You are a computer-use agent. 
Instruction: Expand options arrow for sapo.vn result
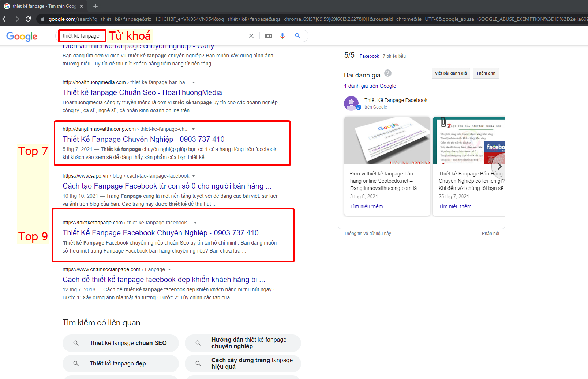(194, 176)
